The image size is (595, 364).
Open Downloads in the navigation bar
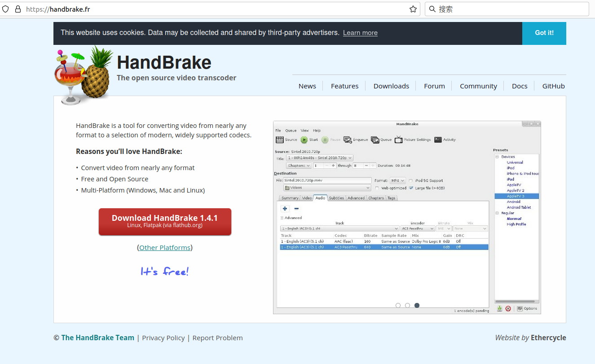pyautogui.click(x=391, y=86)
